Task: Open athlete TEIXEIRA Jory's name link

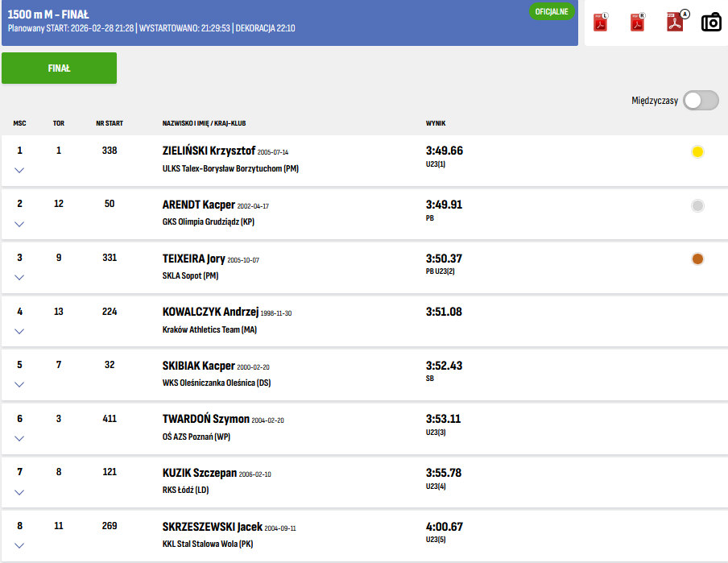Action: click(193, 259)
